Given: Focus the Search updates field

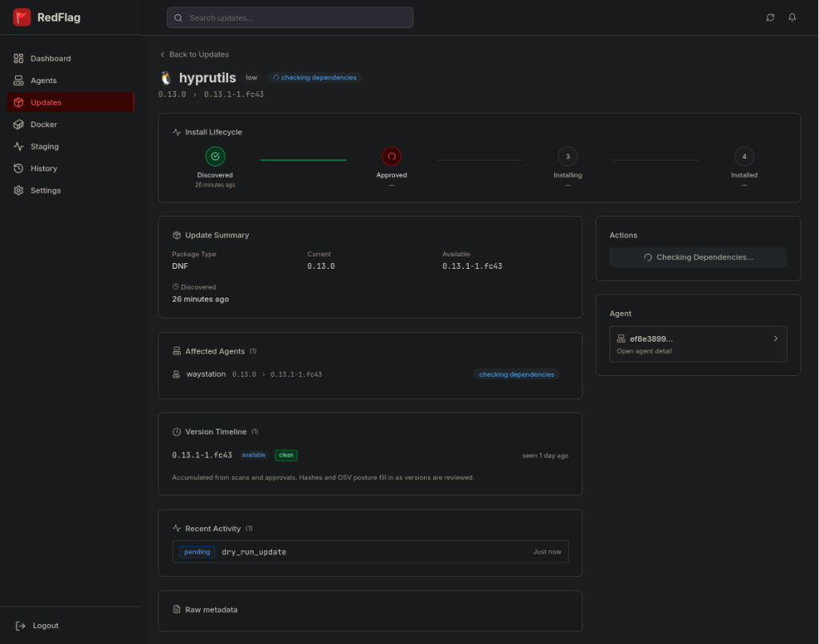Looking at the screenshot, I should [x=290, y=18].
